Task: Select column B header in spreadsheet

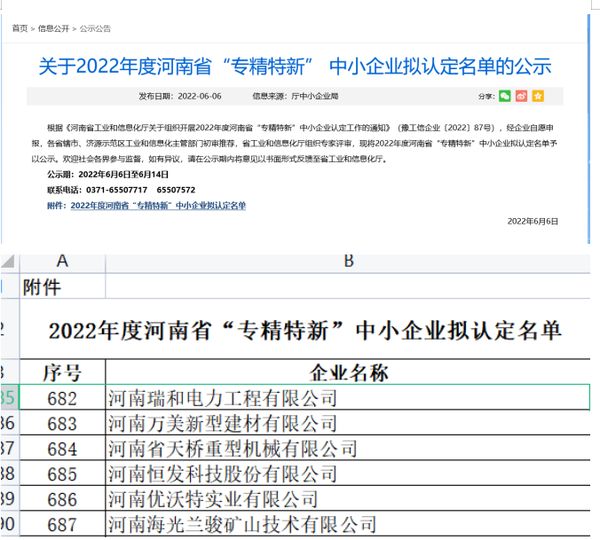Action: pyautogui.click(x=348, y=261)
